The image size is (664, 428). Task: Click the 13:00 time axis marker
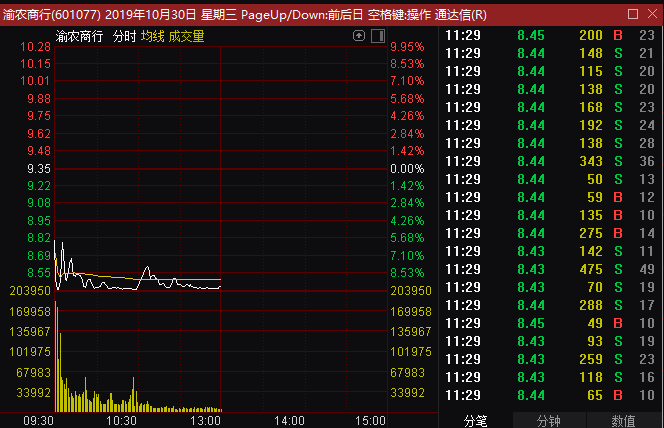click(205, 421)
